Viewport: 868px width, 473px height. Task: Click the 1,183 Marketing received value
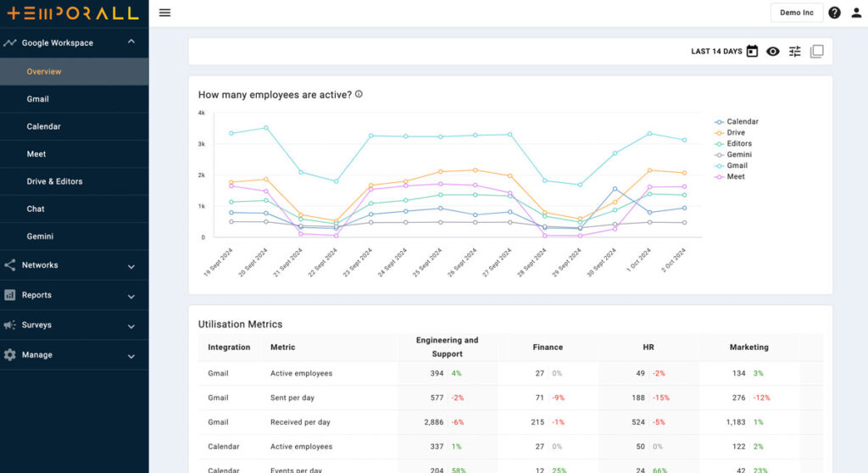tap(736, 422)
